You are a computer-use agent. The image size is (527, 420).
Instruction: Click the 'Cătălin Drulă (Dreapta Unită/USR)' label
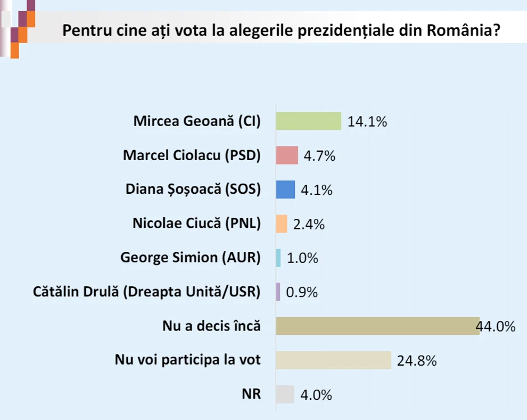(147, 292)
